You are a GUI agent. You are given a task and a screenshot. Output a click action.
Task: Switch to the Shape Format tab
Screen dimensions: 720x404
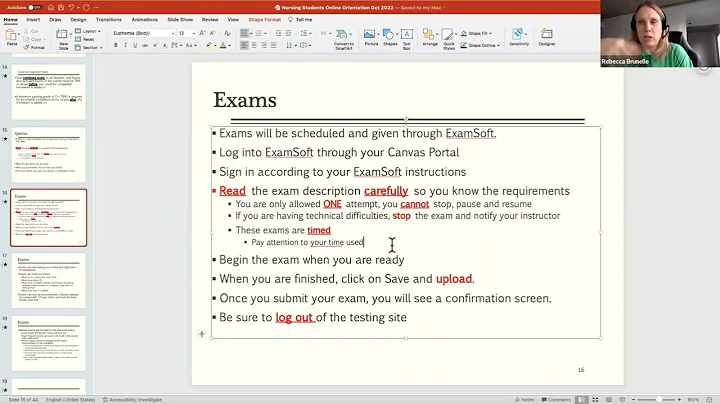[264, 20]
